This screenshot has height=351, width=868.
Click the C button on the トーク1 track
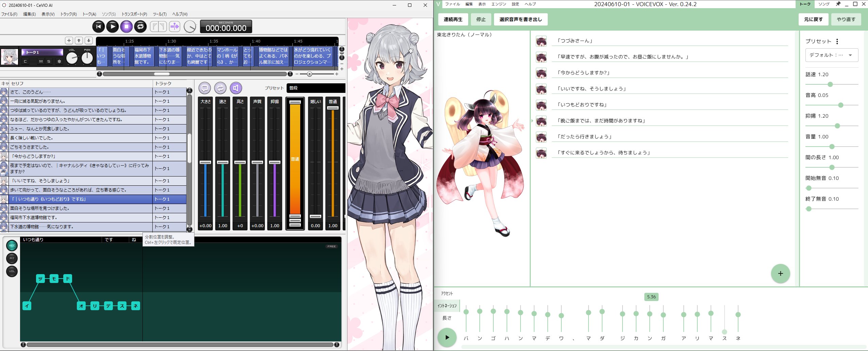click(25, 62)
